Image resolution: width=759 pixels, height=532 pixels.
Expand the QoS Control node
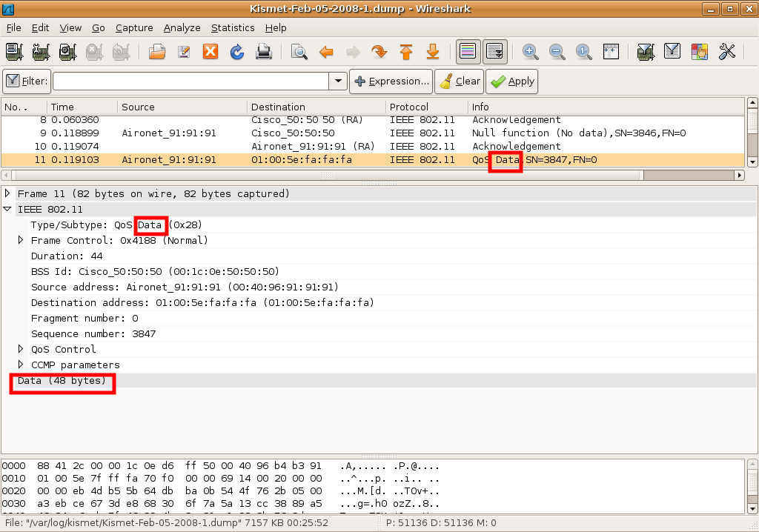click(x=21, y=348)
